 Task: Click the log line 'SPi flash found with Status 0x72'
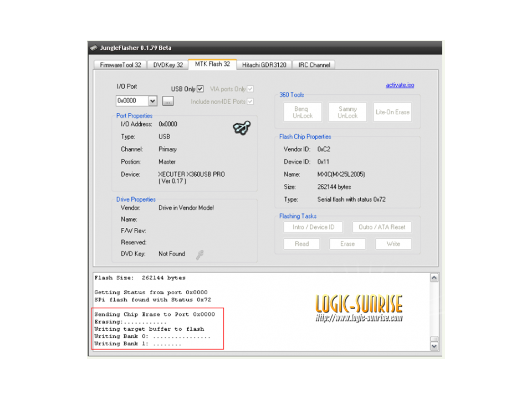(153, 300)
